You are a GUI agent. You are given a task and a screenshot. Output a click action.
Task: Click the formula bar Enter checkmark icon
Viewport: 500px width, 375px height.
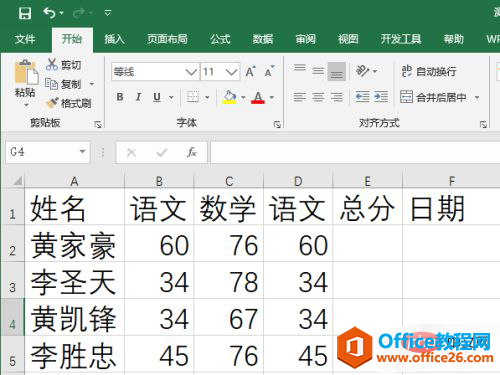coord(162,153)
